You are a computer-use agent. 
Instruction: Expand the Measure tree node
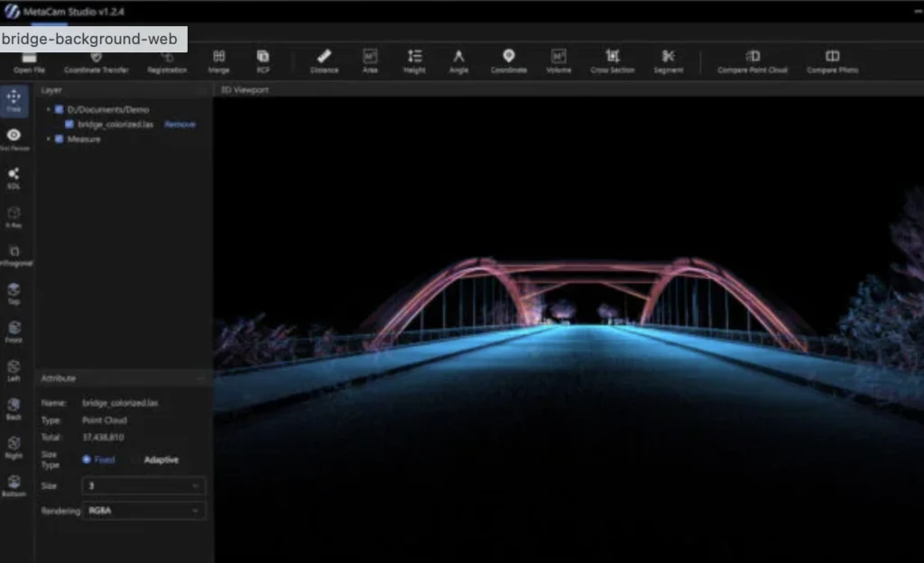(x=49, y=139)
